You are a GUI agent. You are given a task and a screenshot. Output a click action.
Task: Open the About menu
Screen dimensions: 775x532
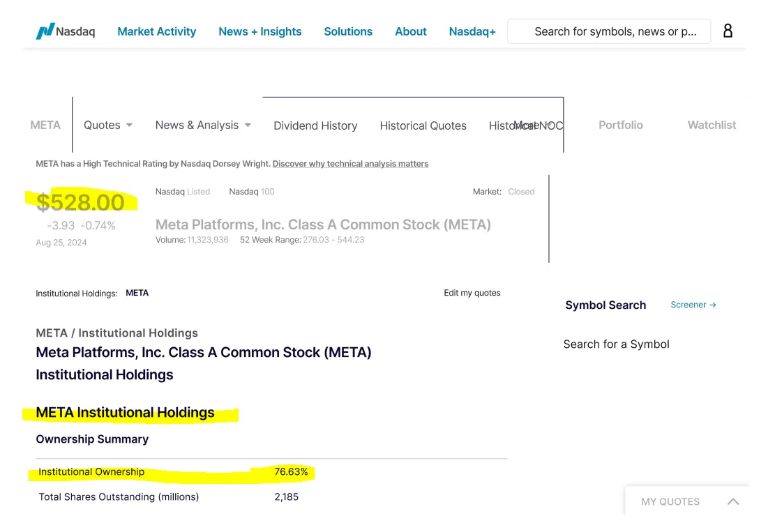point(411,31)
